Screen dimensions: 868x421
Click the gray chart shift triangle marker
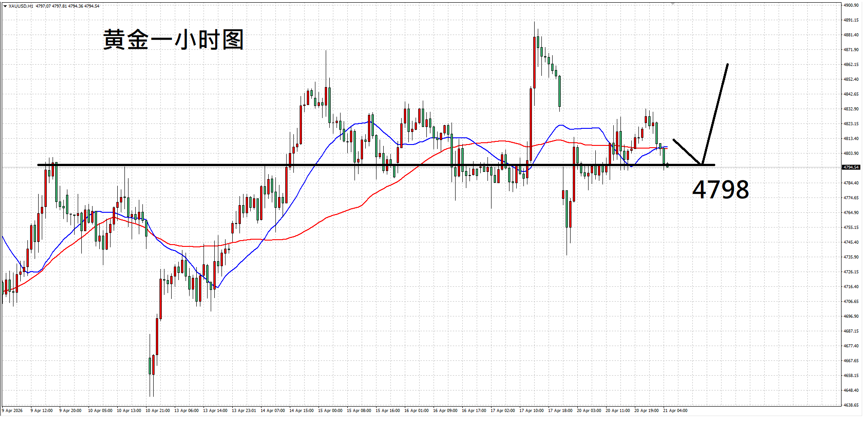tap(673, 4)
